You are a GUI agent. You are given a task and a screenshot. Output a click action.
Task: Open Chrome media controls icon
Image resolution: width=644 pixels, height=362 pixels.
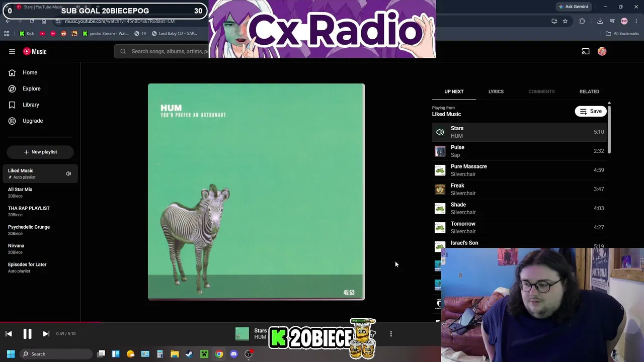(612, 21)
